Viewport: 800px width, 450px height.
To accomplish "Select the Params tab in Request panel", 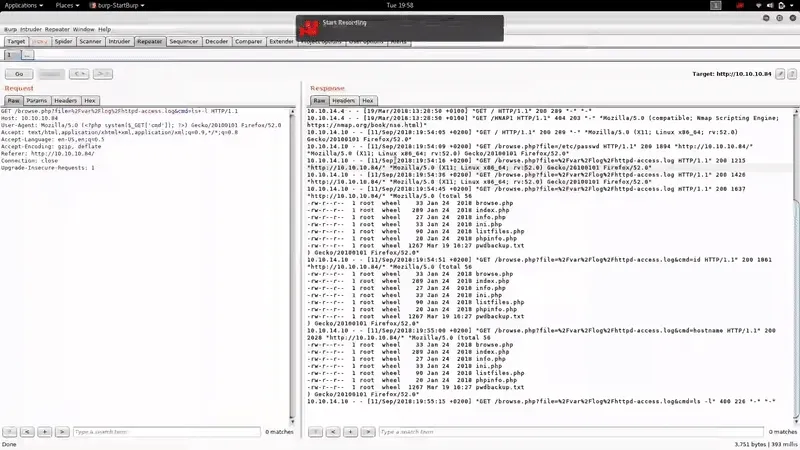I will pos(36,101).
